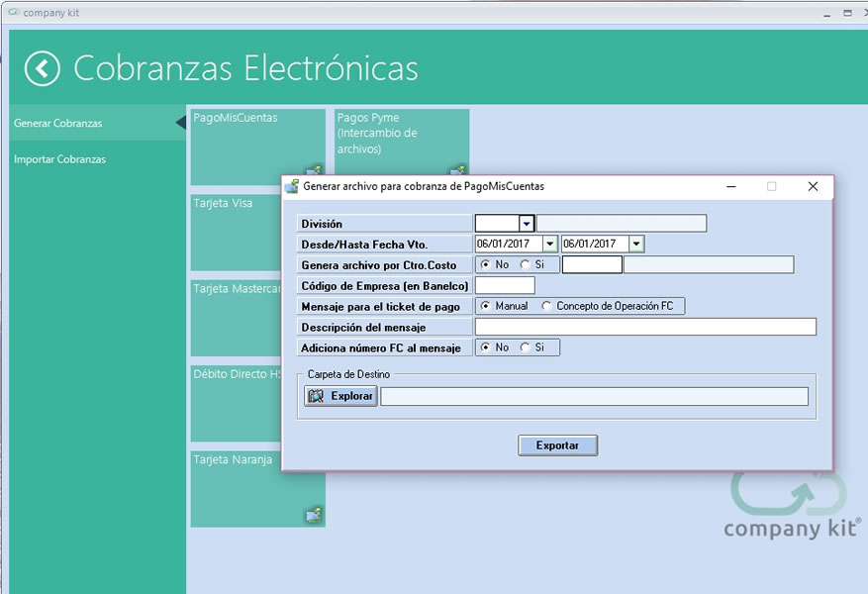Open the Débito Directo tile
The width and height of the screenshot is (868, 594).
(x=237, y=404)
